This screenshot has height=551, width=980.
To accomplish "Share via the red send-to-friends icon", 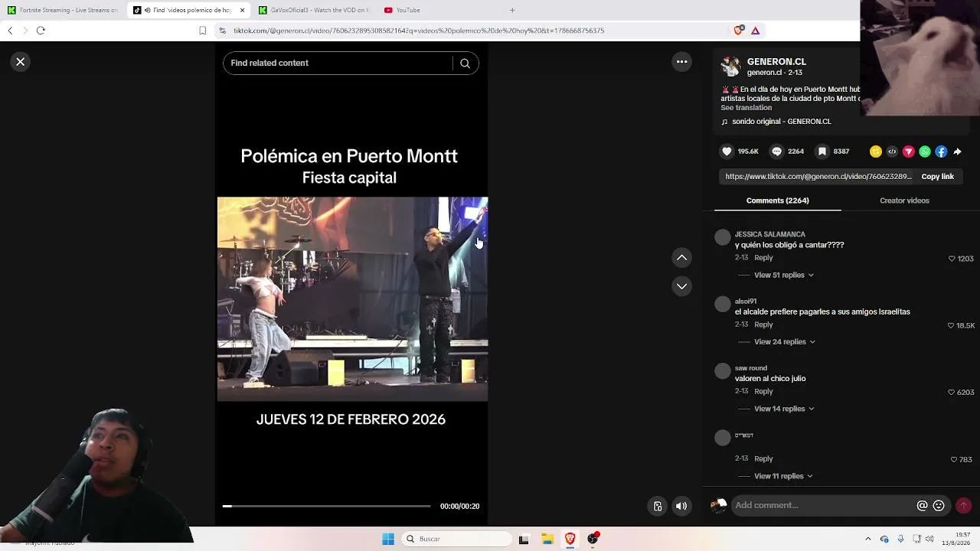I will click(x=909, y=152).
